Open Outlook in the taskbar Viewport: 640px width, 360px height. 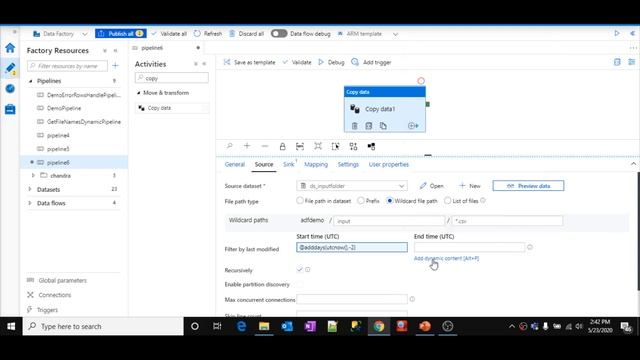pyautogui.click(x=287, y=326)
